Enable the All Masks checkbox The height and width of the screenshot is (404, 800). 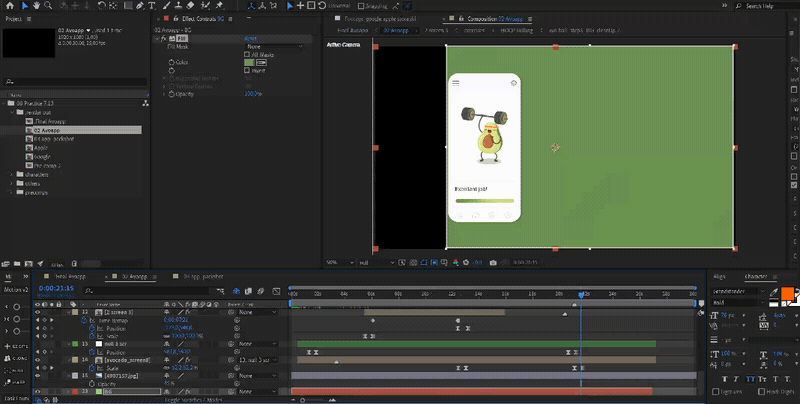click(247, 53)
